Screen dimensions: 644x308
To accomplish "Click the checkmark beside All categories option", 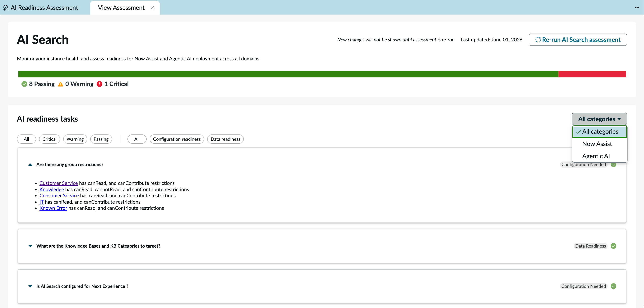I will tap(578, 132).
